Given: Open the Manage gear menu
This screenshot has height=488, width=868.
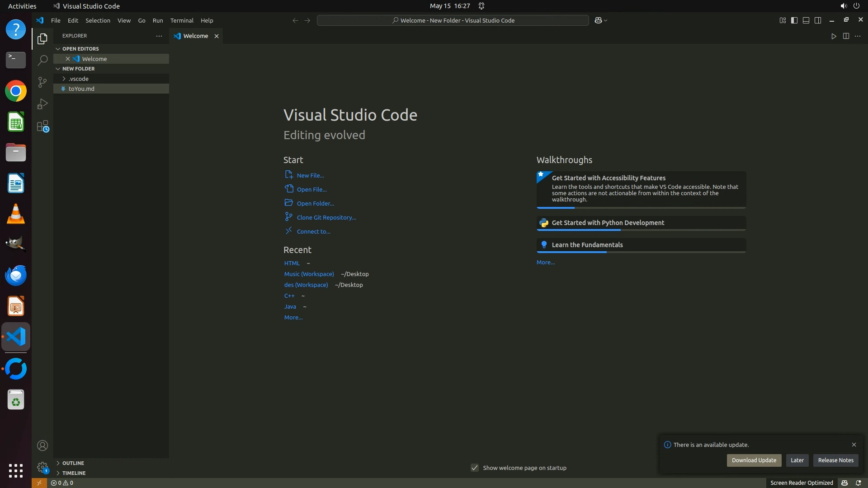Looking at the screenshot, I should [x=42, y=467].
